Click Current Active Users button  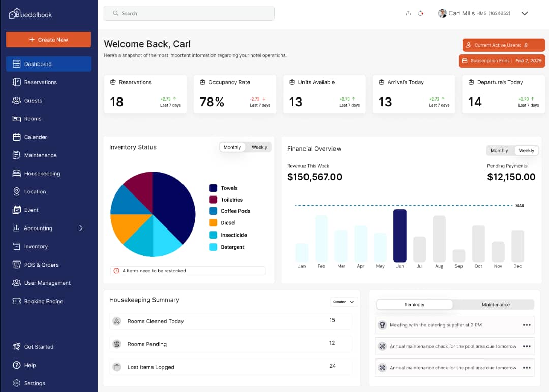[x=503, y=45]
